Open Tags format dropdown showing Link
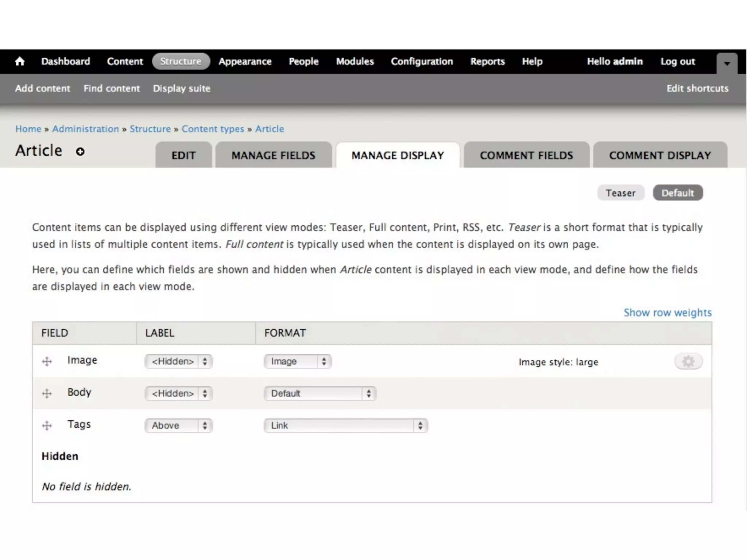 (x=345, y=426)
